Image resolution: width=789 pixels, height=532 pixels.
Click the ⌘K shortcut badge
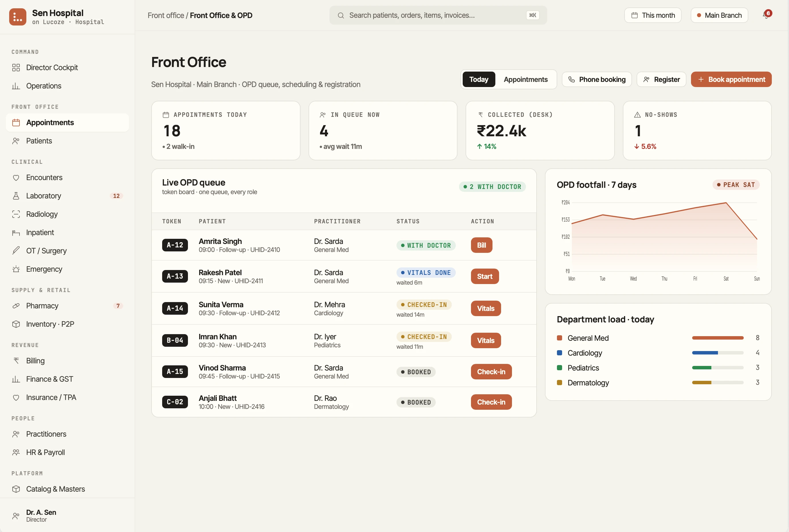[x=532, y=15]
